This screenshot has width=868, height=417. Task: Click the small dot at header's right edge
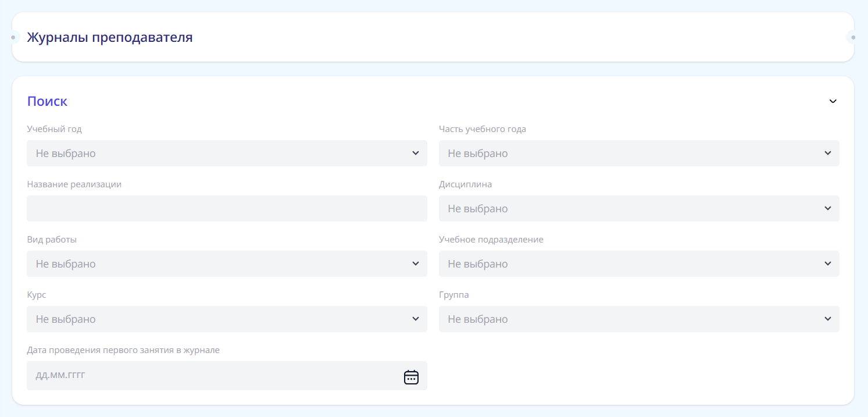click(x=853, y=38)
